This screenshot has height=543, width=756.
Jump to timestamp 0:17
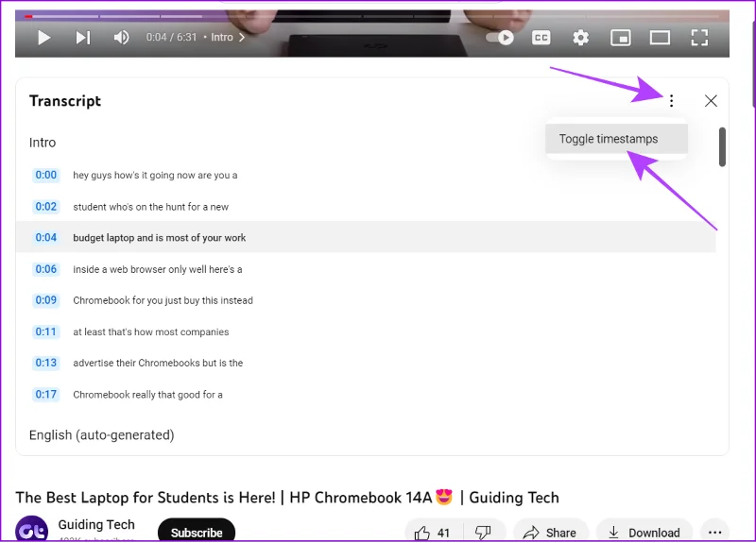tap(45, 395)
